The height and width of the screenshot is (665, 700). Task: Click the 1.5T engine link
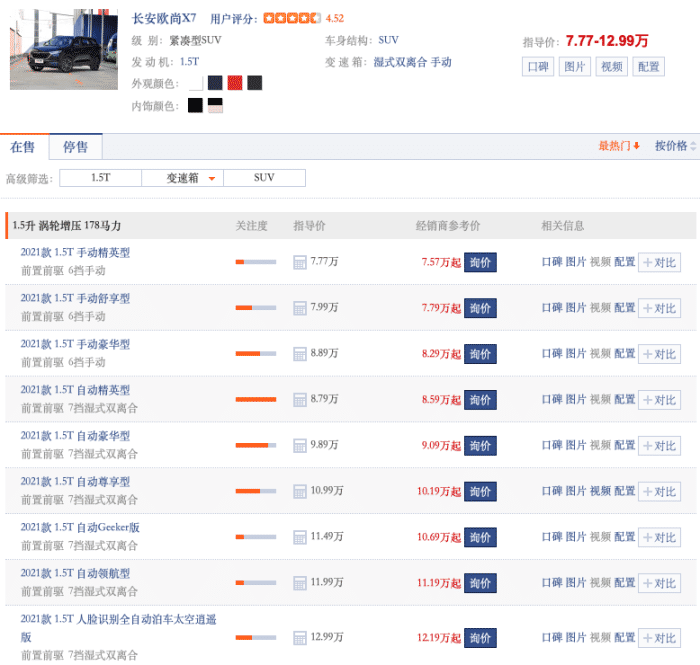coord(189,62)
